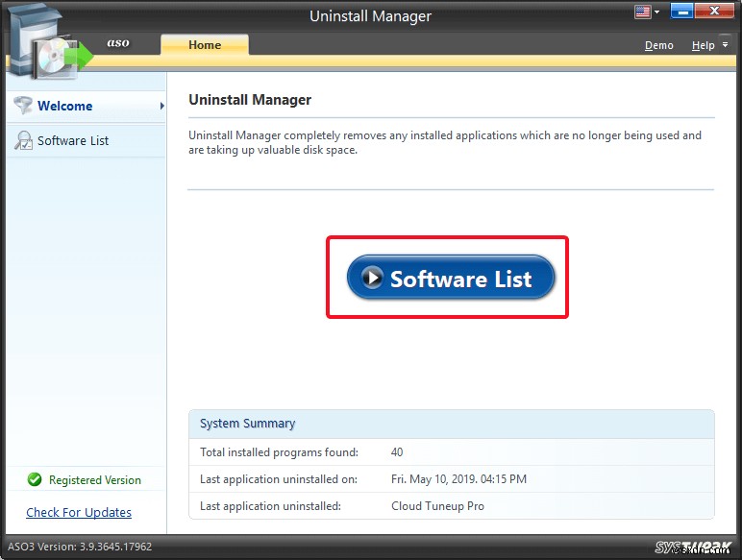Click the magnifier icon beside sidebar Software List
Viewport: 742px width, 560px height.
point(22,141)
